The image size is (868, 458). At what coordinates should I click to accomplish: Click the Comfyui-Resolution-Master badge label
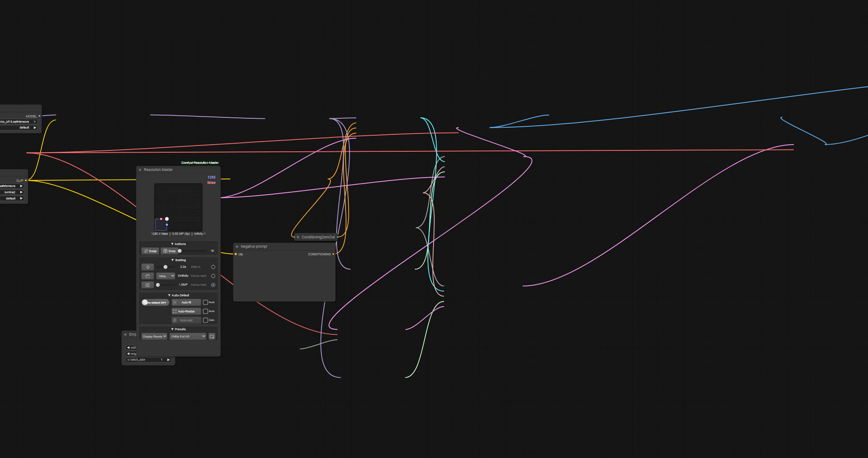point(200,163)
